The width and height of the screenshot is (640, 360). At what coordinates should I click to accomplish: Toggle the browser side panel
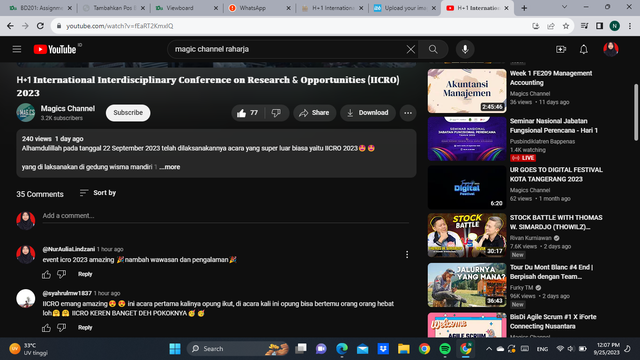(x=599, y=26)
